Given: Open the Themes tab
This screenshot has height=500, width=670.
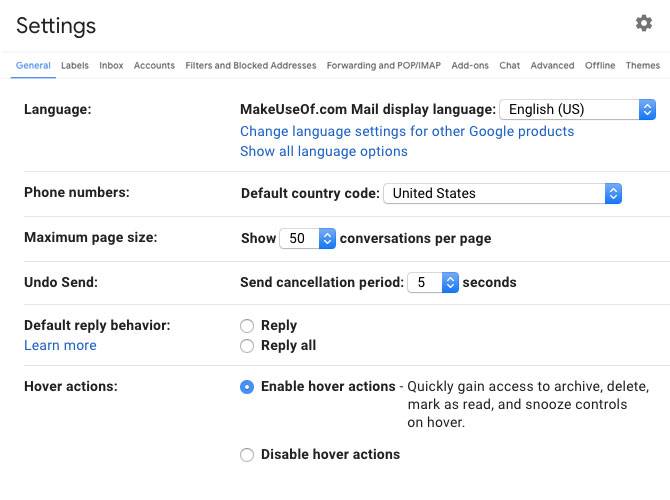Looking at the screenshot, I should (643, 66).
